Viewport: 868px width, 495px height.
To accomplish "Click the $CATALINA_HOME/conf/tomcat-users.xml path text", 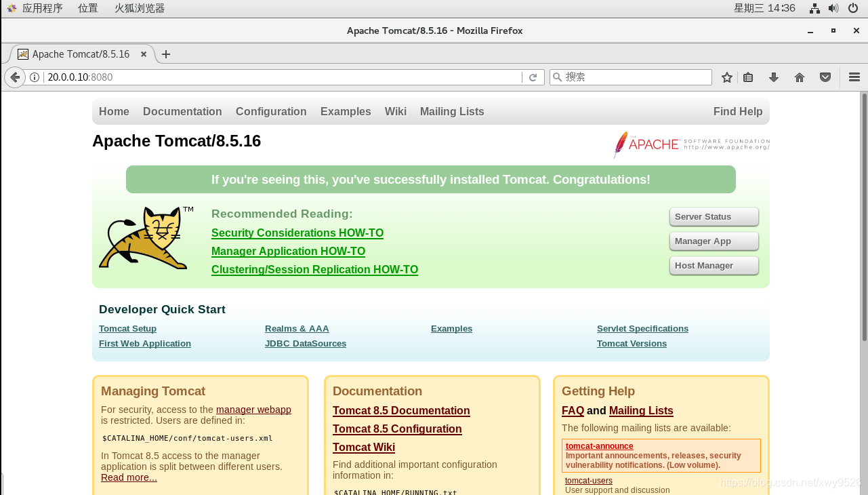I will (x=188, y=438).
